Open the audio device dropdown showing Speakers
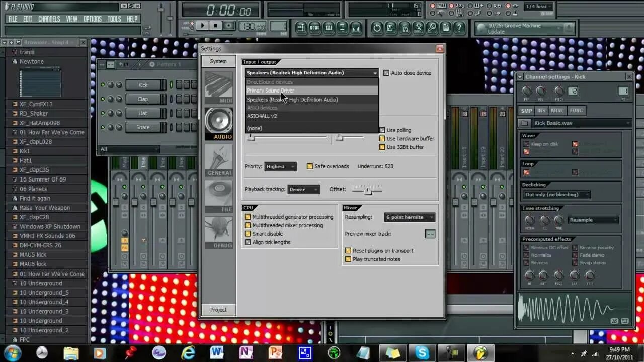This screenshot has width=644, height=362. 312,73
